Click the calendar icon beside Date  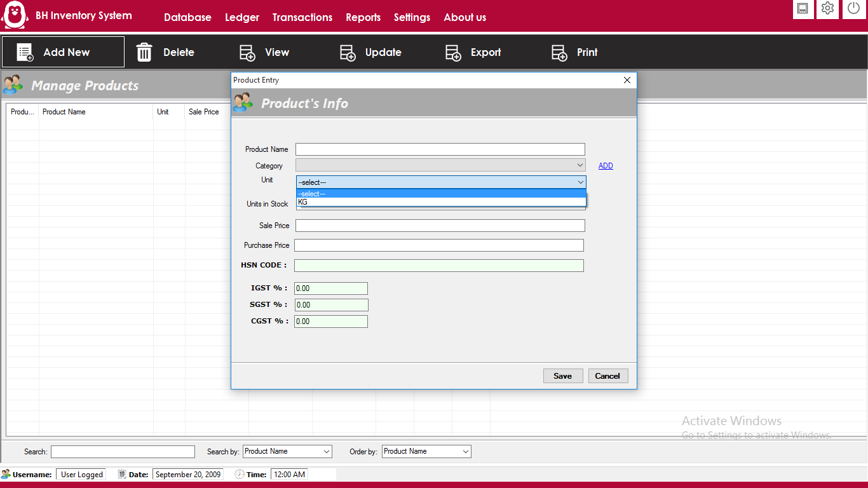(120, 474)
